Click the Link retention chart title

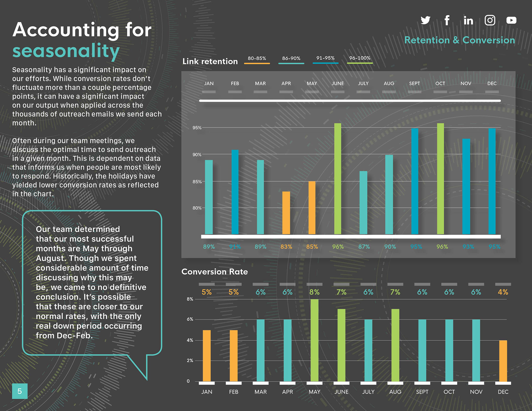(x=210, y=61)
